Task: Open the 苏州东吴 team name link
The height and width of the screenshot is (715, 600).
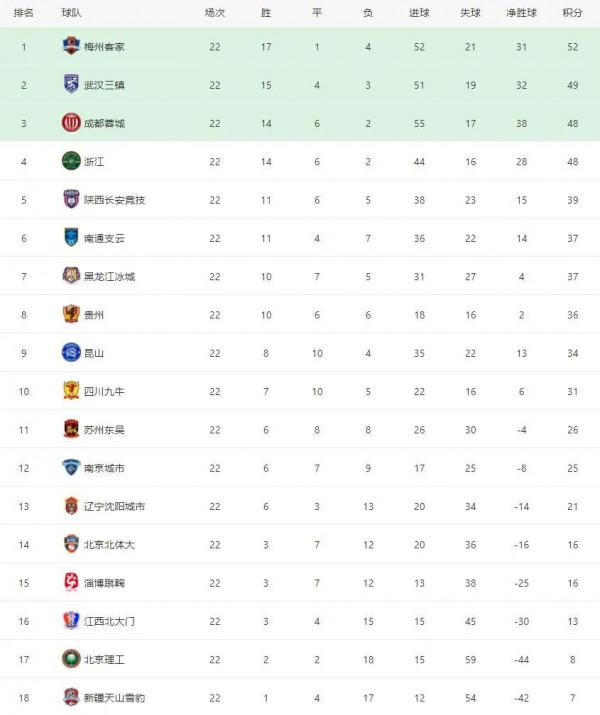Action: [x=104, y=429]
